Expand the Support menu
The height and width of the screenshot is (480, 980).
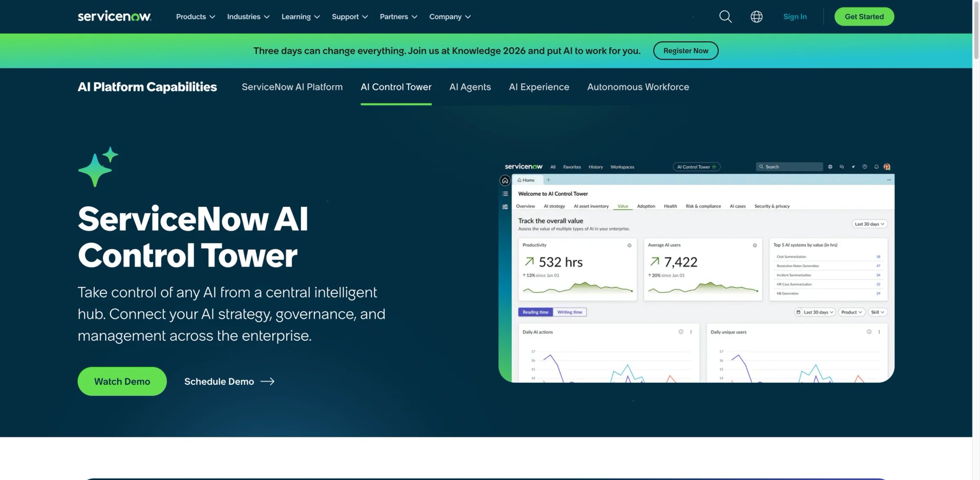coord(350,17)
